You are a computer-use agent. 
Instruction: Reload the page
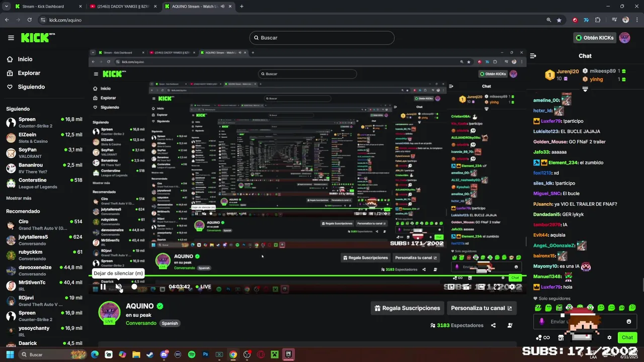[x=29, y=20]
